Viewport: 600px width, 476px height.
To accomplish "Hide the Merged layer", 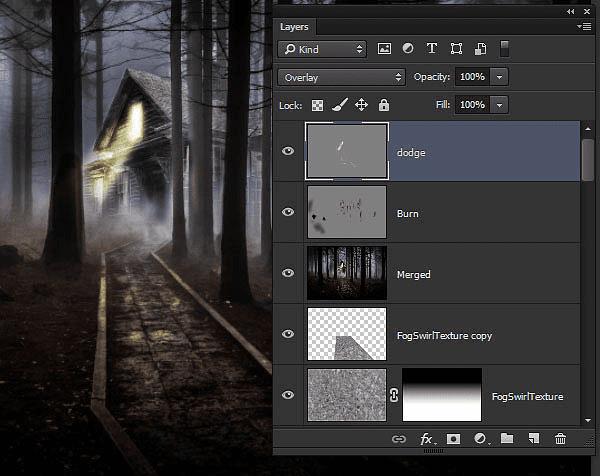I will pos(289,273).
